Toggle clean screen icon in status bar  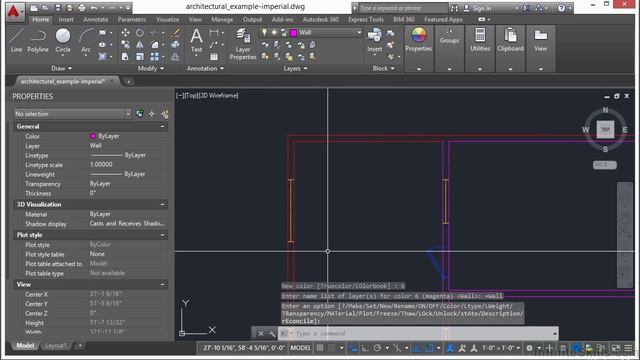click(616, 348)
